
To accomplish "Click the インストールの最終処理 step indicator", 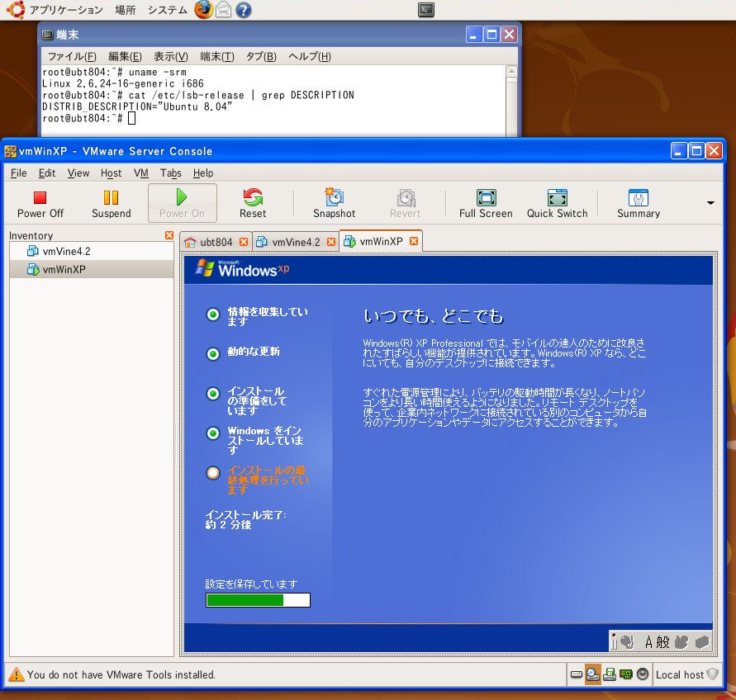I will tap(213, 472).
